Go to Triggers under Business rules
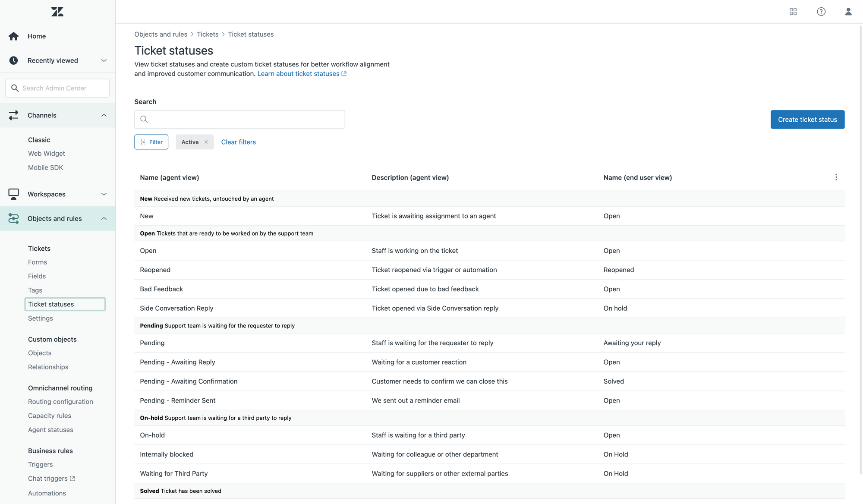The width and height of the screenshot is (863, 504). pyautogui.click(x=41, y=464)
